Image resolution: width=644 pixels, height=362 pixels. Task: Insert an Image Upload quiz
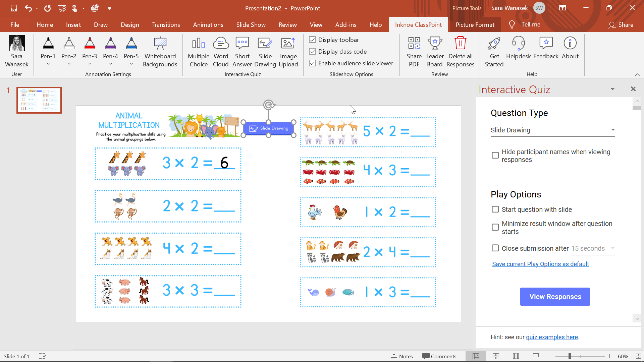pyautogui.click(x=288, y=52)
